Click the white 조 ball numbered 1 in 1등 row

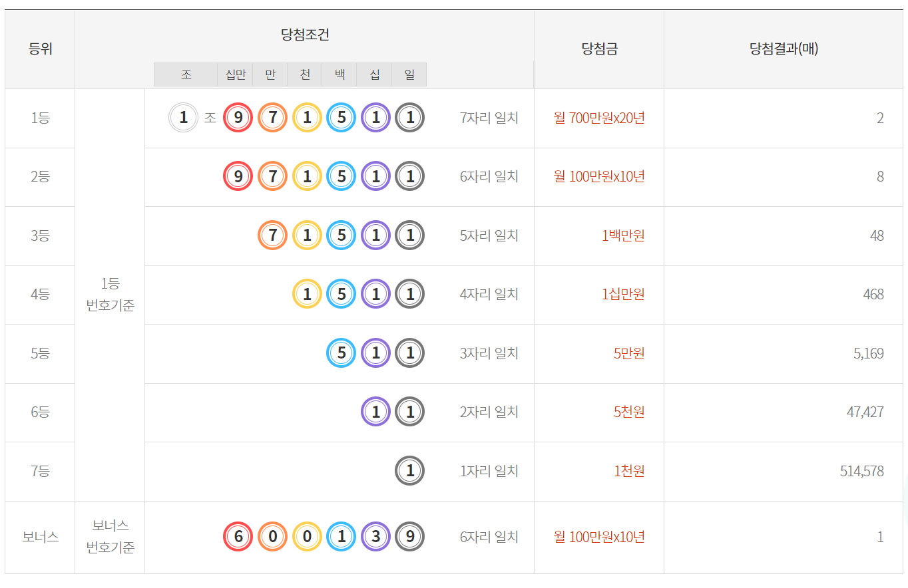click(184, 118)
